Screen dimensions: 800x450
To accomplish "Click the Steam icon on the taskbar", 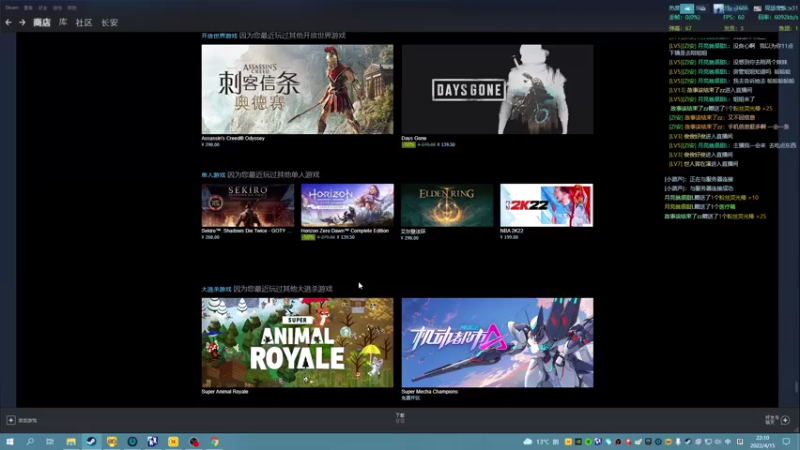I will pos(91,441).
